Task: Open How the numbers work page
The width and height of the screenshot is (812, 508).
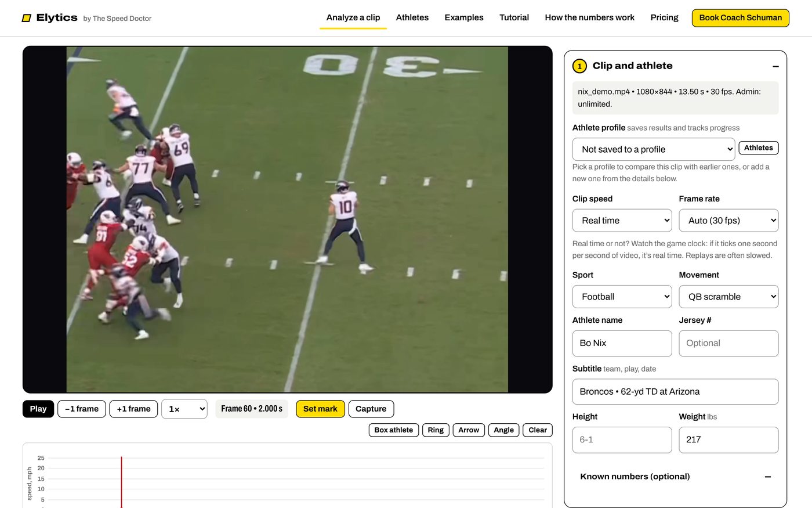Action: pos(590,17)
